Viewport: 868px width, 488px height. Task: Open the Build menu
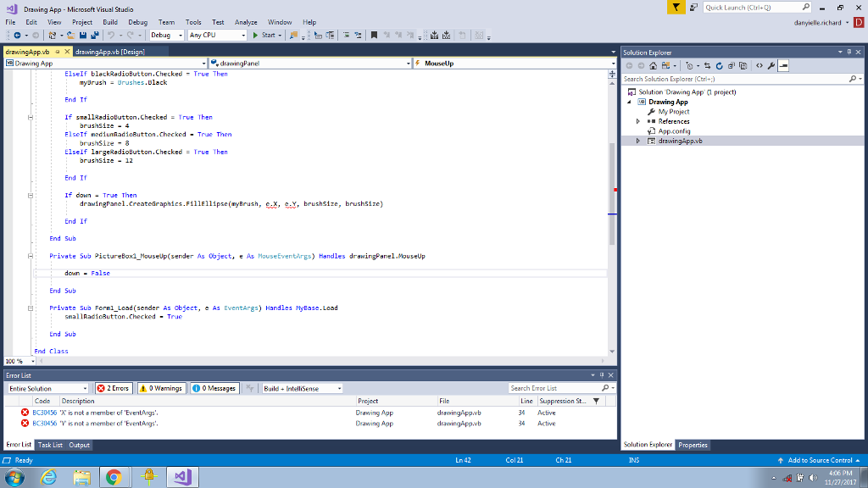[x=110, y=22]
